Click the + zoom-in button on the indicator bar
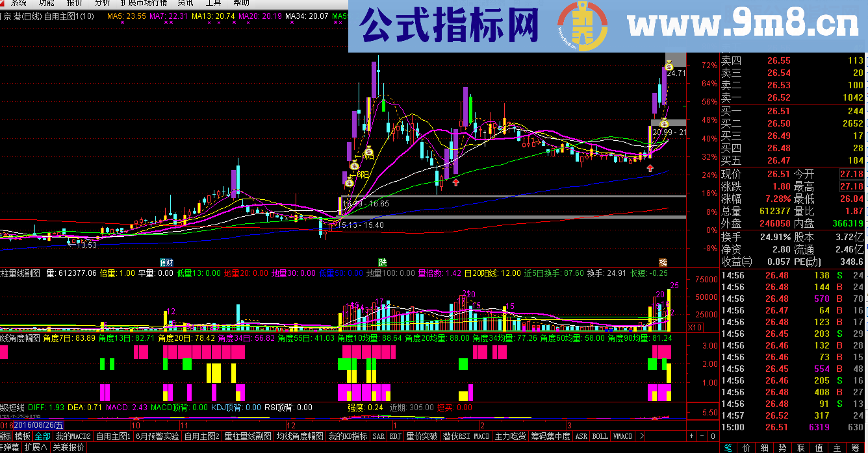Viewport: 868px width, 453px height. (x=691, y=437)
